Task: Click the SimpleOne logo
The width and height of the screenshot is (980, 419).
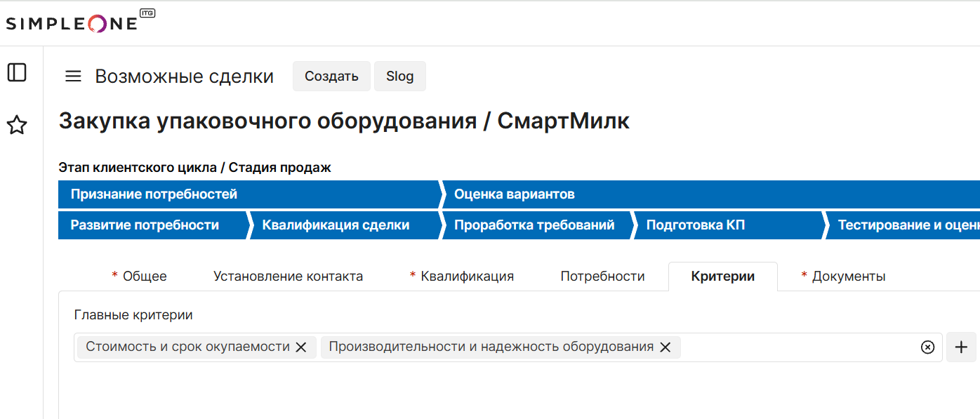Action: 80,22
